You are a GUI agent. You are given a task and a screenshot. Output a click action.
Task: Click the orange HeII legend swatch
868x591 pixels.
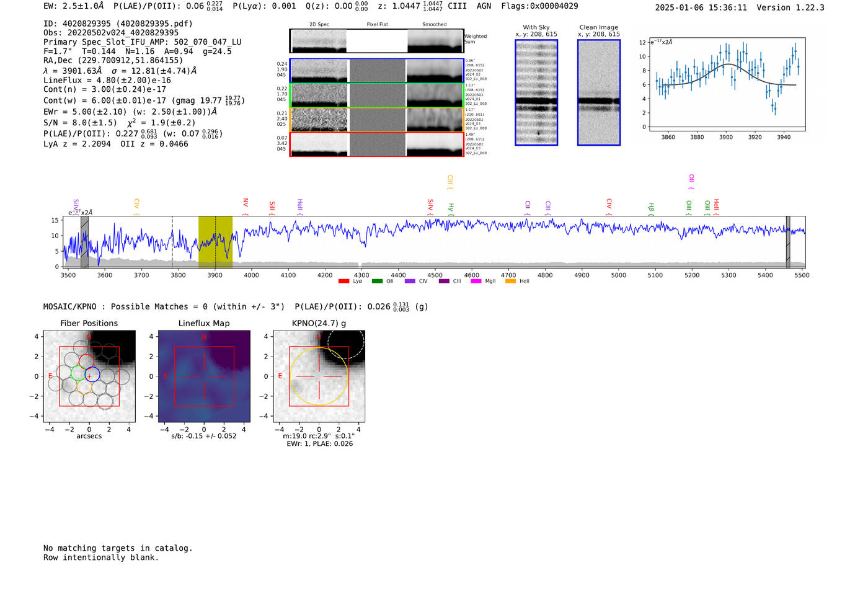coord(510,282)
